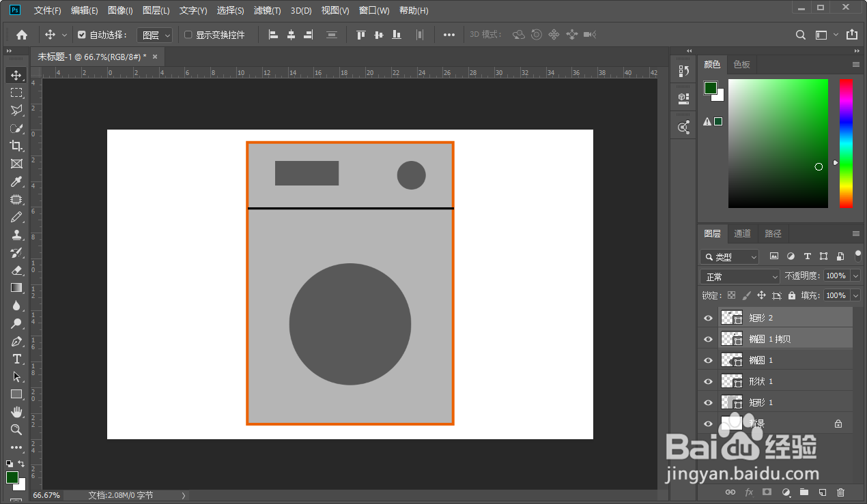The image size is (867, 504).
Task: Select the Eyedropper tool
Action: (x=16, y=181)
